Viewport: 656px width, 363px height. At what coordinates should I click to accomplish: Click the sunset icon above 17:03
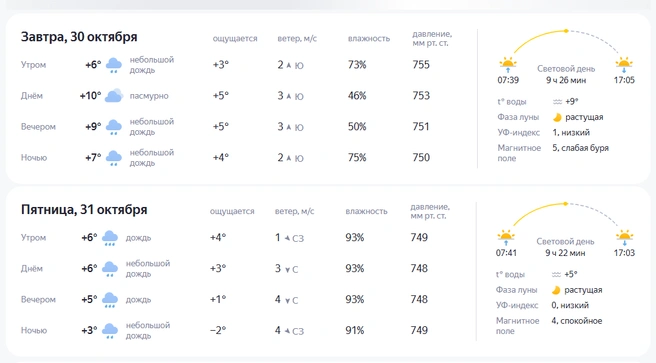[x=624, y=237]
